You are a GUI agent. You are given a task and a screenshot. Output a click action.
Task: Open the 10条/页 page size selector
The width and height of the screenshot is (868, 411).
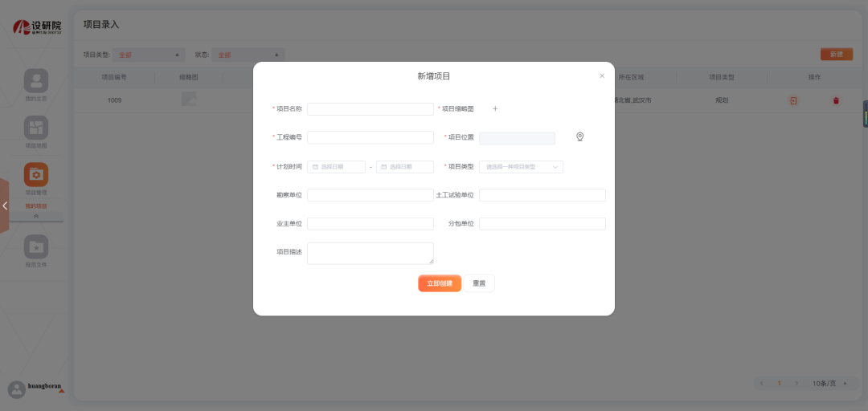click(x=829, y=384)
